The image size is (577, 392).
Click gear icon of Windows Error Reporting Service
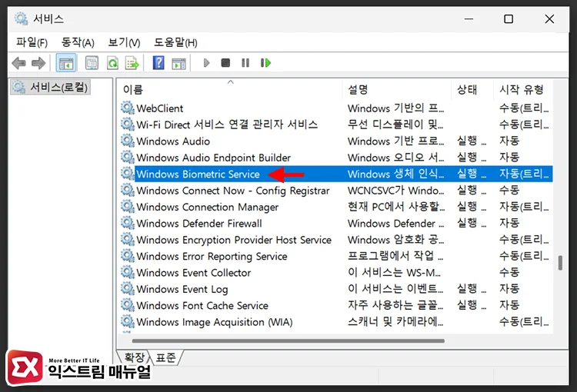127,256
